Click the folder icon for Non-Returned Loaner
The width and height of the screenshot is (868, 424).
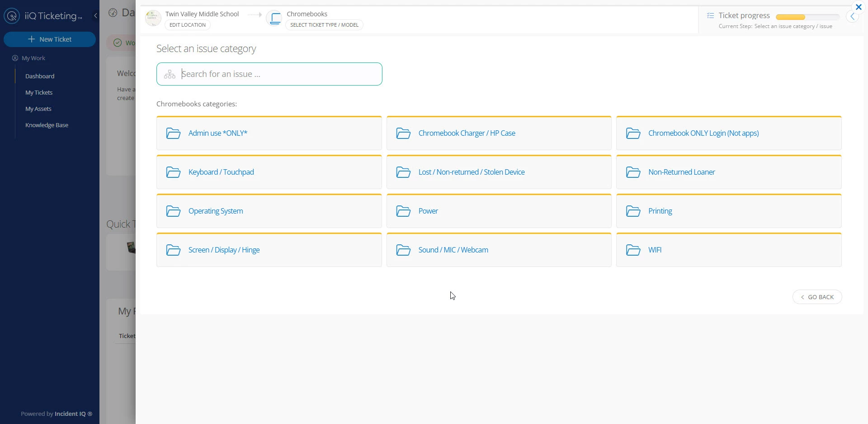633,172
